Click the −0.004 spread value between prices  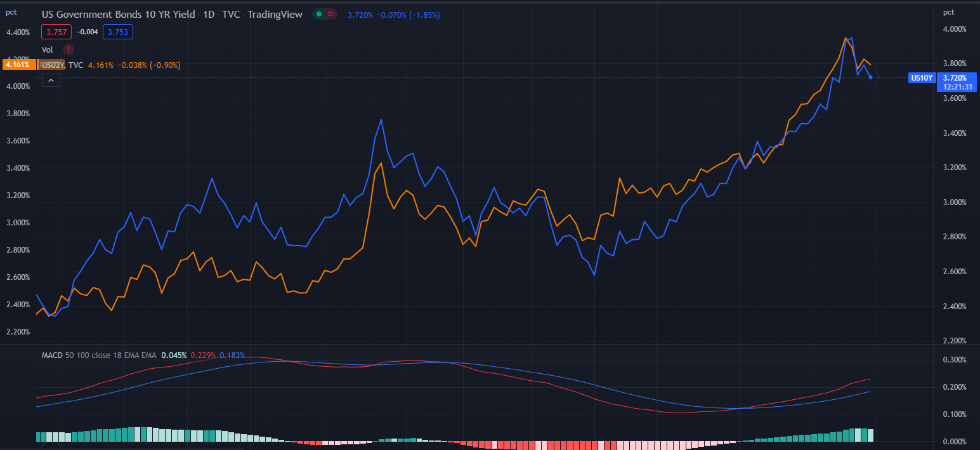[x=87, y=31]
